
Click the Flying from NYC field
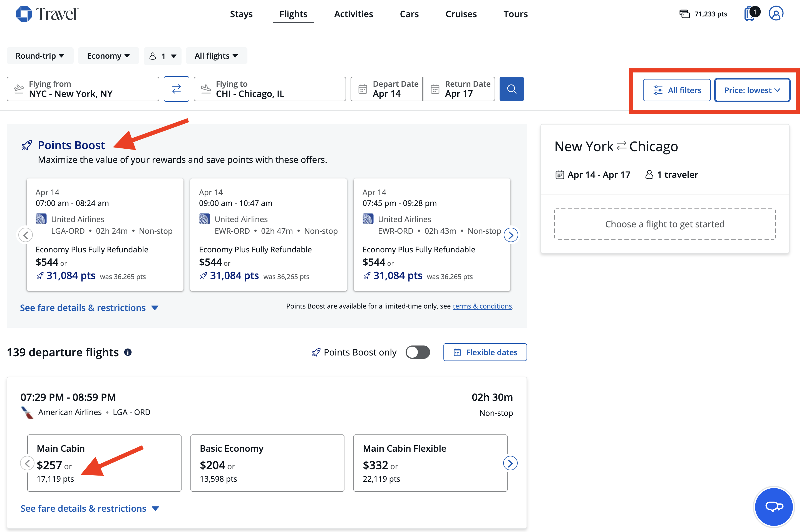[x=83, y=89]
